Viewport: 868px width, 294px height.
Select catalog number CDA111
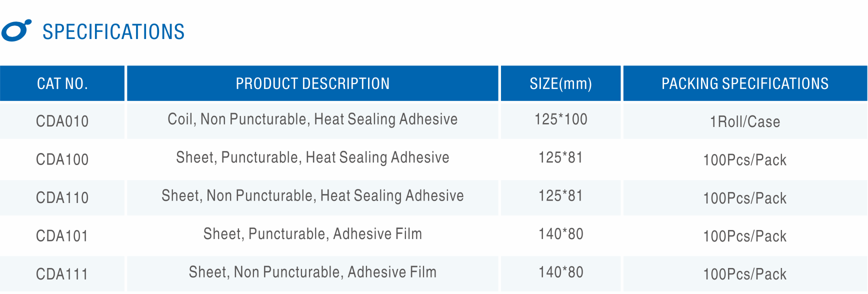coord(62,274)
